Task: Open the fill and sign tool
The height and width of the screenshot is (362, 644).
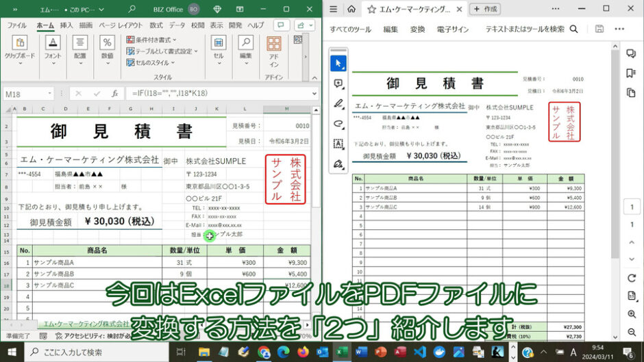Action: tap(338, 164)
